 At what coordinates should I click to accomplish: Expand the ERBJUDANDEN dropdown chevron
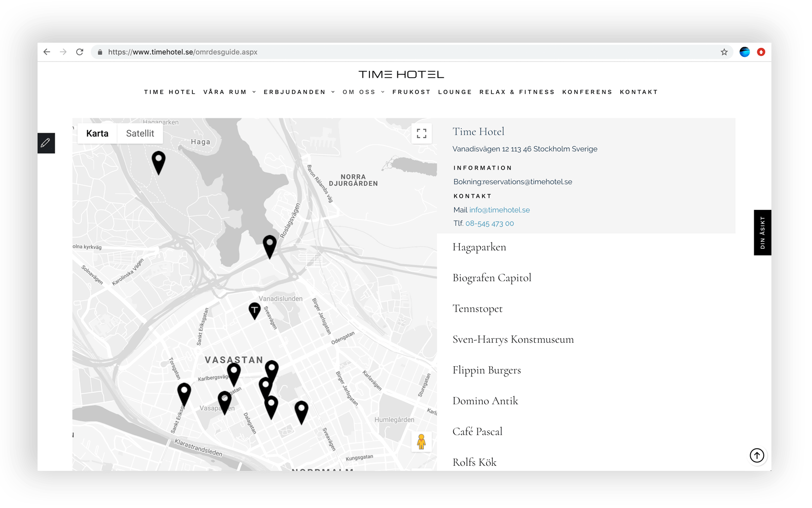[333, 92]
